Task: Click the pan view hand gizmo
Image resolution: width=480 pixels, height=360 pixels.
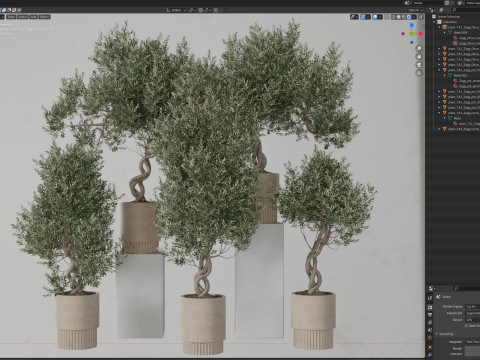Action: click(x=419, y=57)
